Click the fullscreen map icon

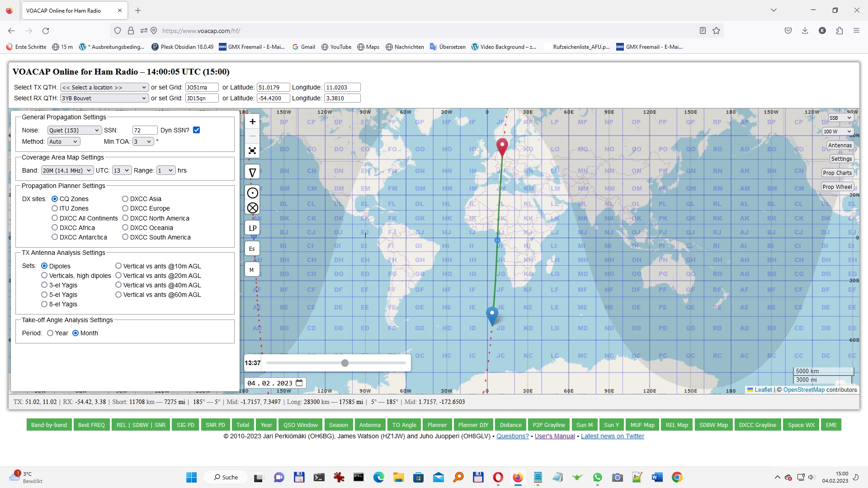tap(252, 151)
